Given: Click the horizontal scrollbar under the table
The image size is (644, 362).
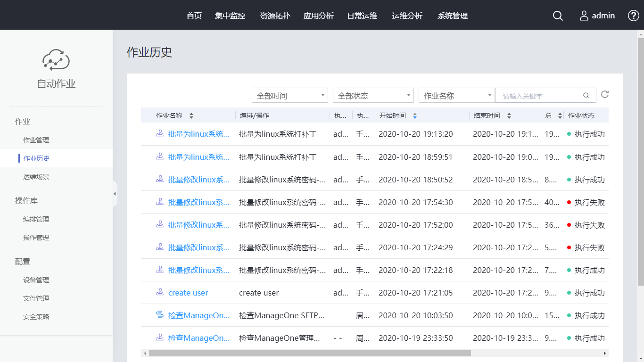Looking at the screenshot, I should coord(309,353).
